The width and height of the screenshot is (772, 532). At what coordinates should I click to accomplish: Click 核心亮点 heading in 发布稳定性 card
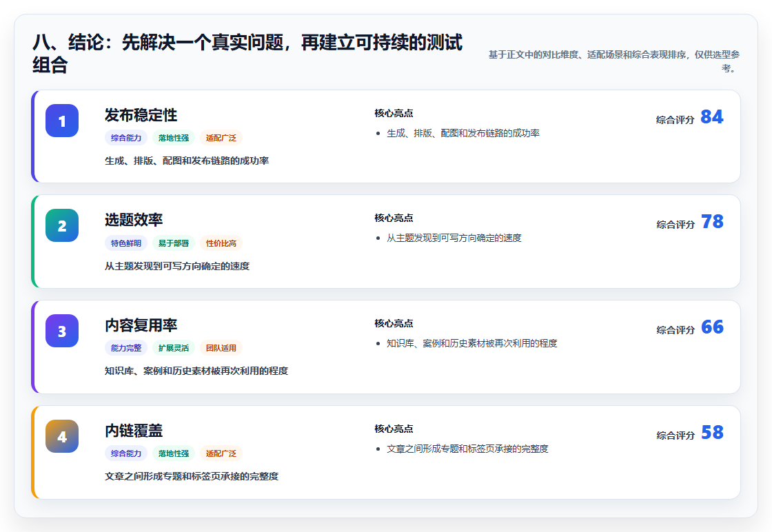394,113
